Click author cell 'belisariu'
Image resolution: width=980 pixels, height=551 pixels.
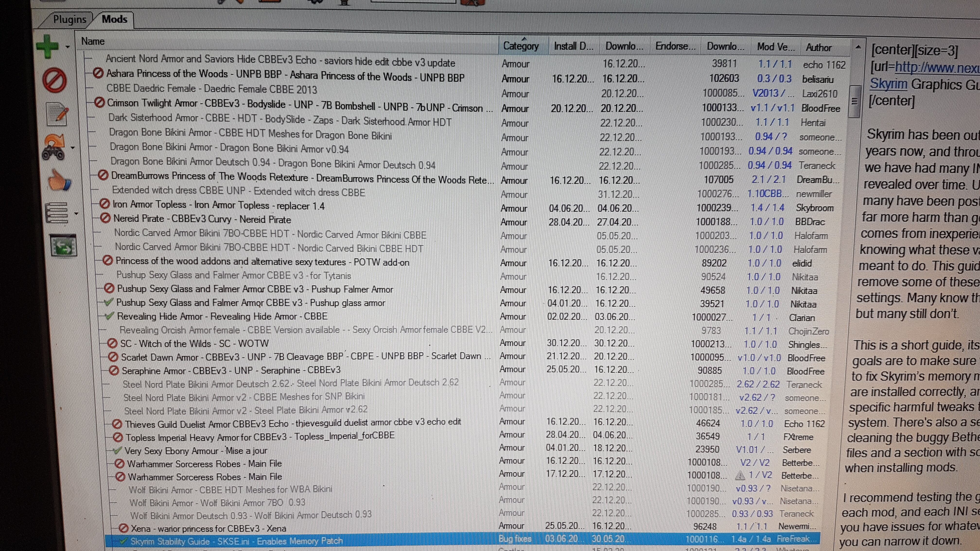point(818,79)
